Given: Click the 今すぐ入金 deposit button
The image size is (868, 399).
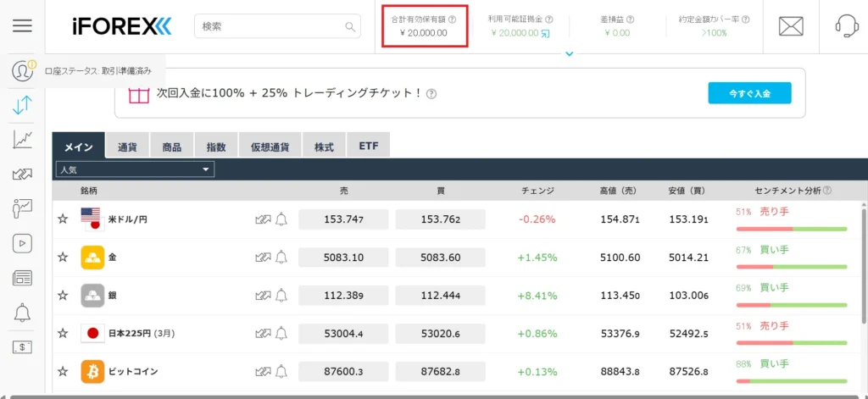Looking at the screenshot, I should click(749, 93).
